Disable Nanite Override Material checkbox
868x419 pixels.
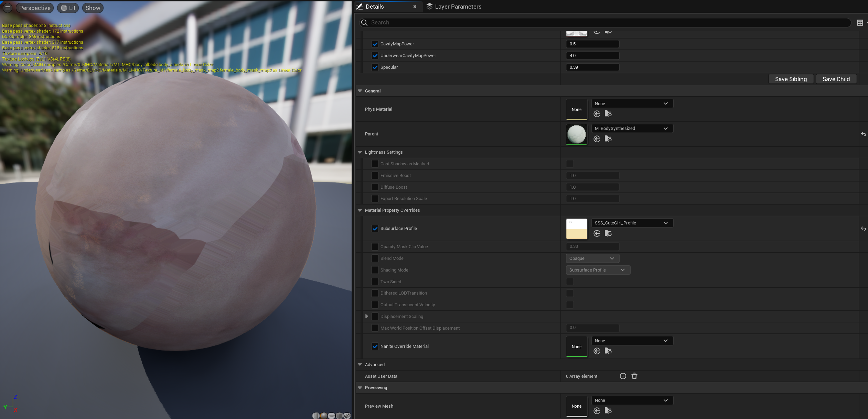pyautogui.click(x=375, y=346)
